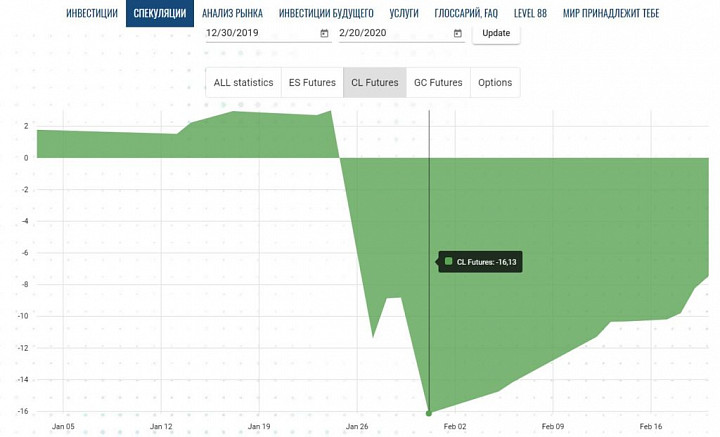The width and height of the screenshot is (720, 437).
Task: Select the СПЕКУЛЯЦИИ navigation tab
Action: pyautogui.click(x=160, y=13)
